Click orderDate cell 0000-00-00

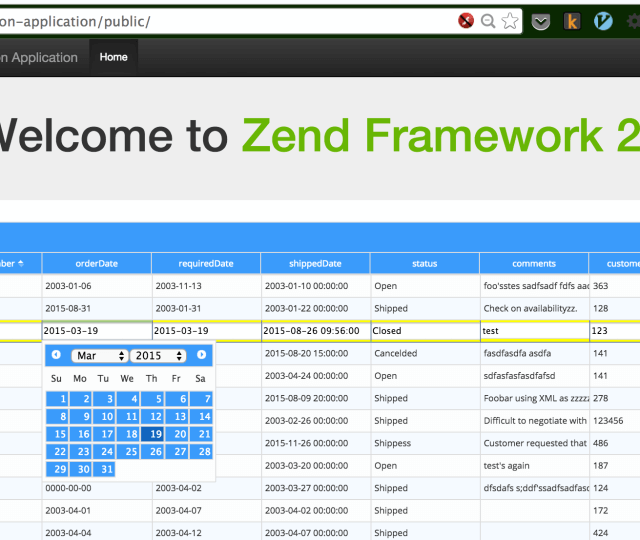pyautogui.click(x=97, y=488)
